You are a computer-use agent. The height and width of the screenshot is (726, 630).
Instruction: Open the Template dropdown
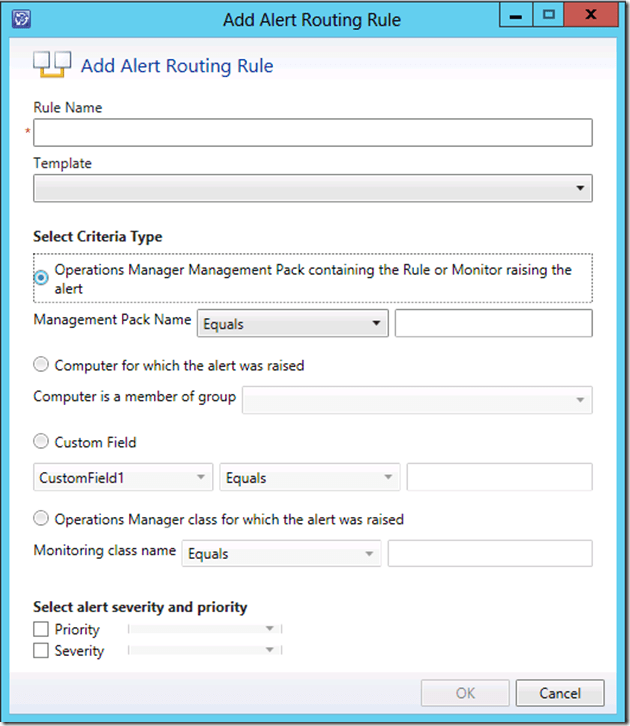point(312,188)
